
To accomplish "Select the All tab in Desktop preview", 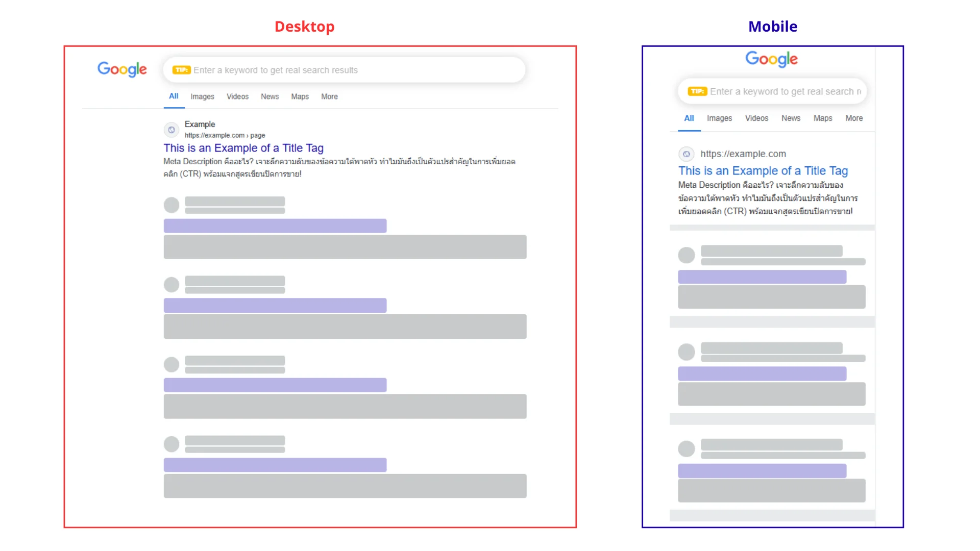I will pos(174,96).
